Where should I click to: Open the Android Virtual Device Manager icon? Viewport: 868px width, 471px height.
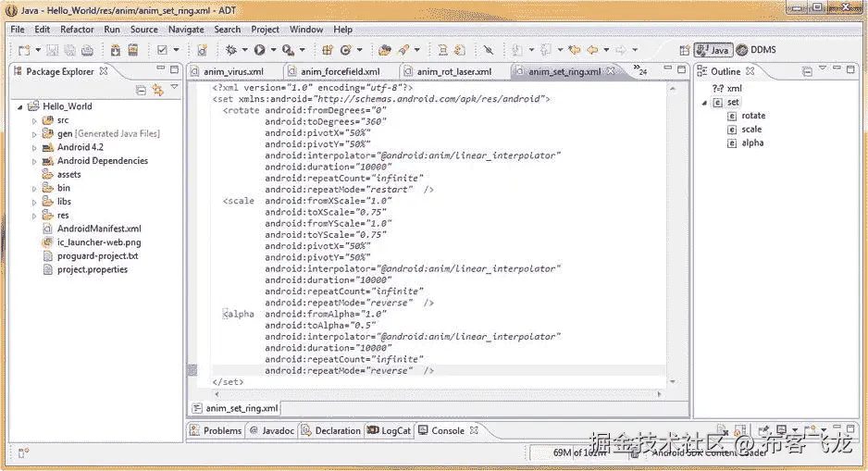tap(133, 50)
